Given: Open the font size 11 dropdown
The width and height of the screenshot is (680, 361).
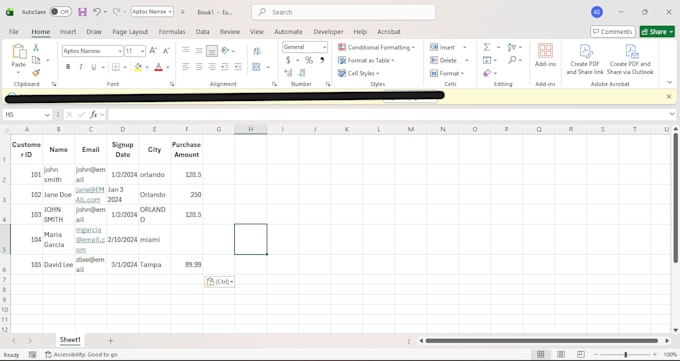Looking at the screenshot, I should tap(143, 51).
